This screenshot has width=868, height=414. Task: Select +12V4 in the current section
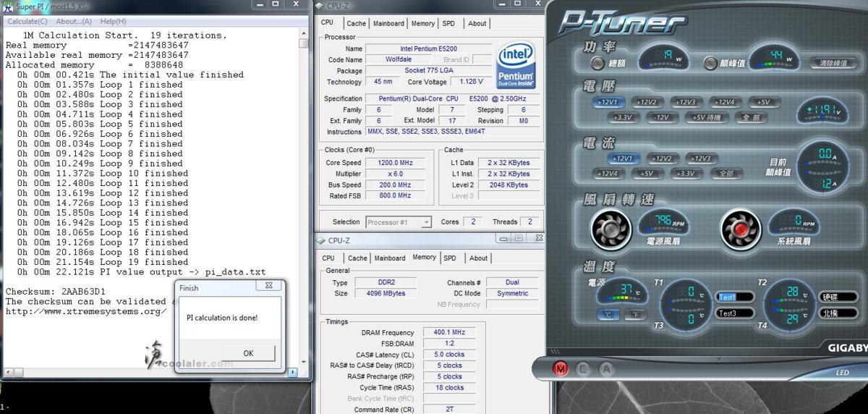[609, 173]
